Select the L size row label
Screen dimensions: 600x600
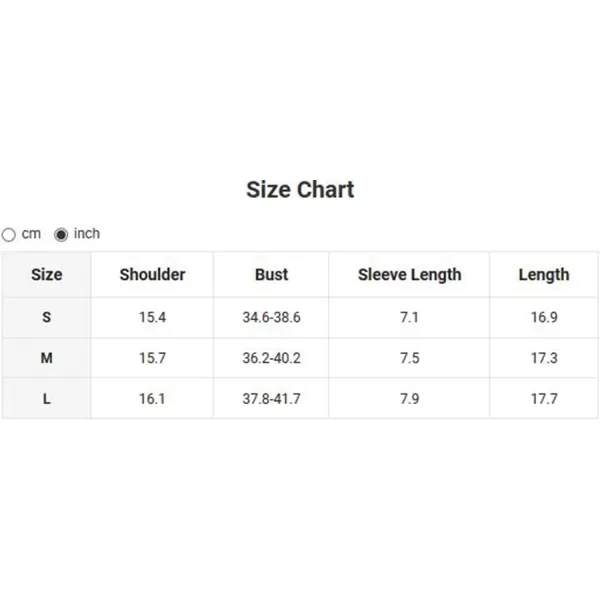[47, 399]
